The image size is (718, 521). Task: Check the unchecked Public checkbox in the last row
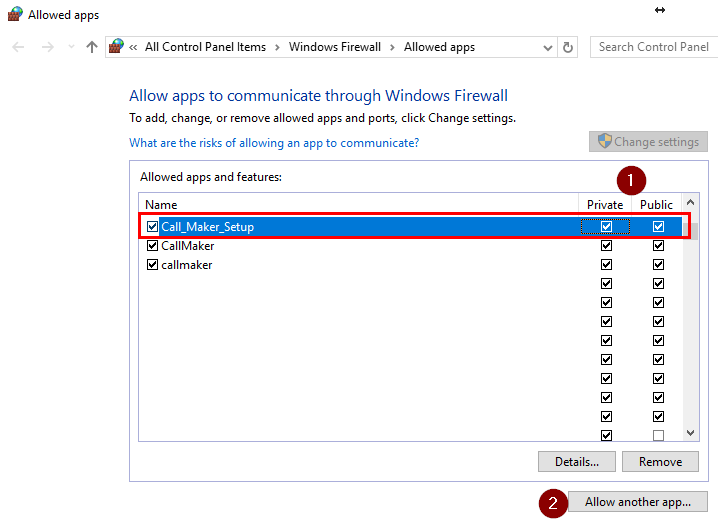[x=658, y=435]
